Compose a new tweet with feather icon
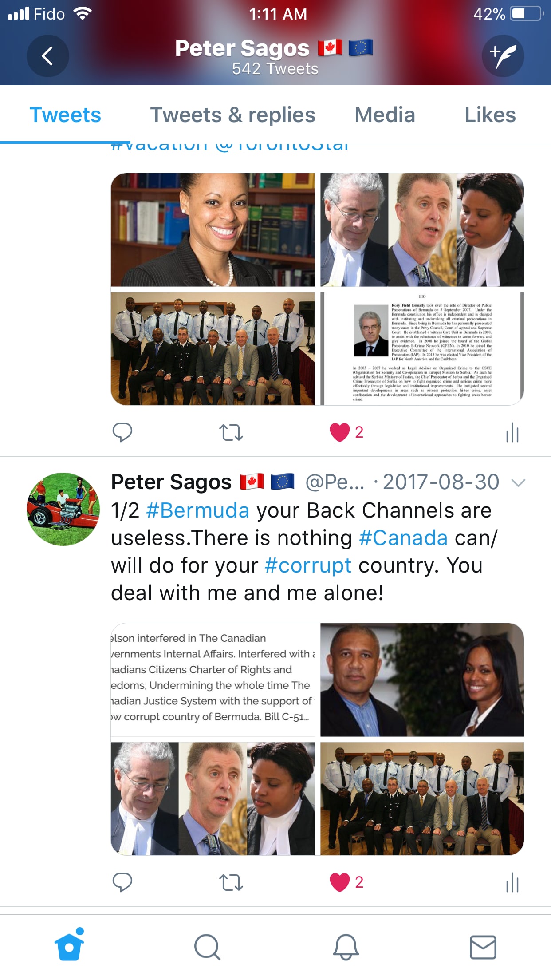551x980 pixels. coord(503,56)
